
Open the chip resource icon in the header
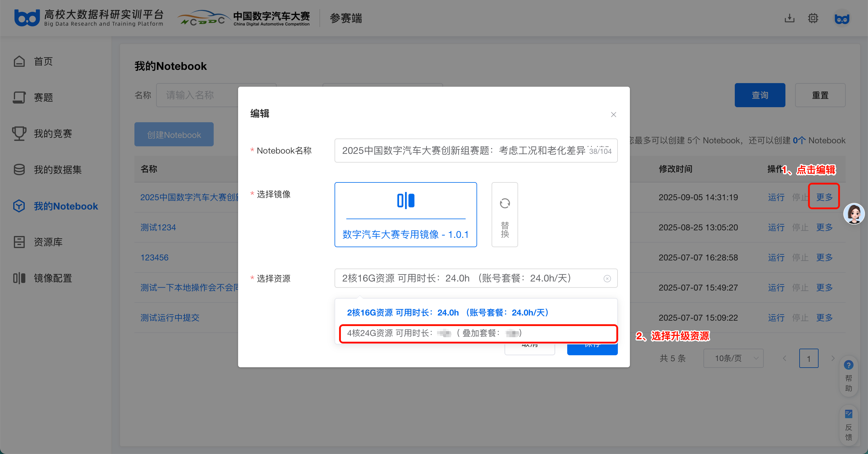pyautogui.click(x=813, y=18)
